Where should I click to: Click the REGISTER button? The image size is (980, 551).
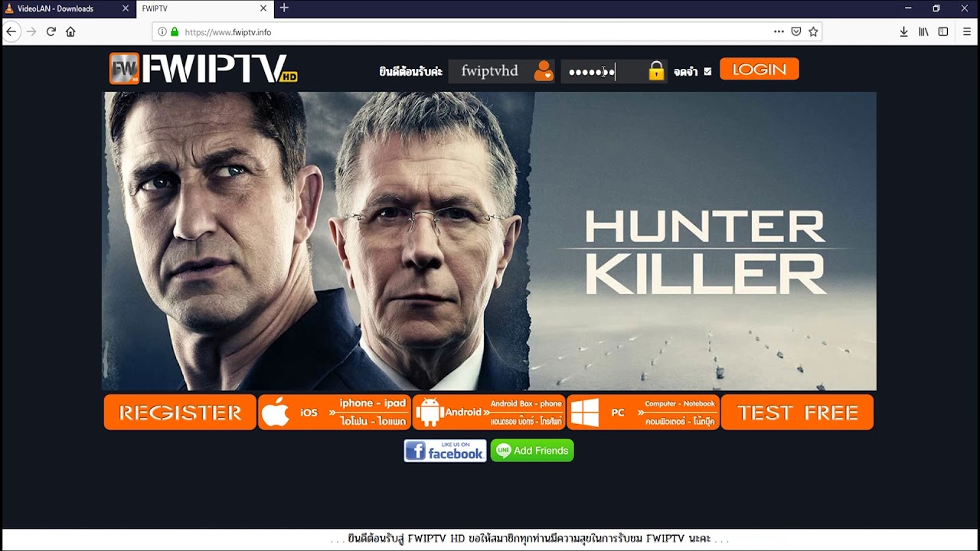(x=180, y=412)
